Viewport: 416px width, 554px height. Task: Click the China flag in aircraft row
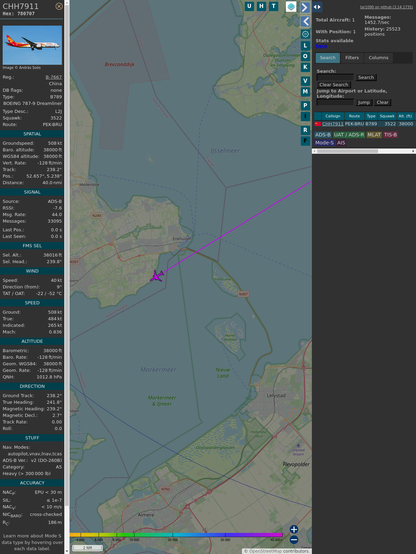click(318, 124)
